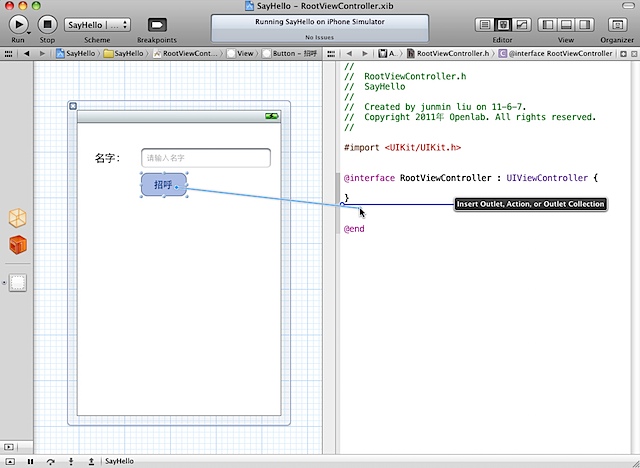Pause program execution in debug bar
This screenshot has height=468, width=640.
[30, 461]
